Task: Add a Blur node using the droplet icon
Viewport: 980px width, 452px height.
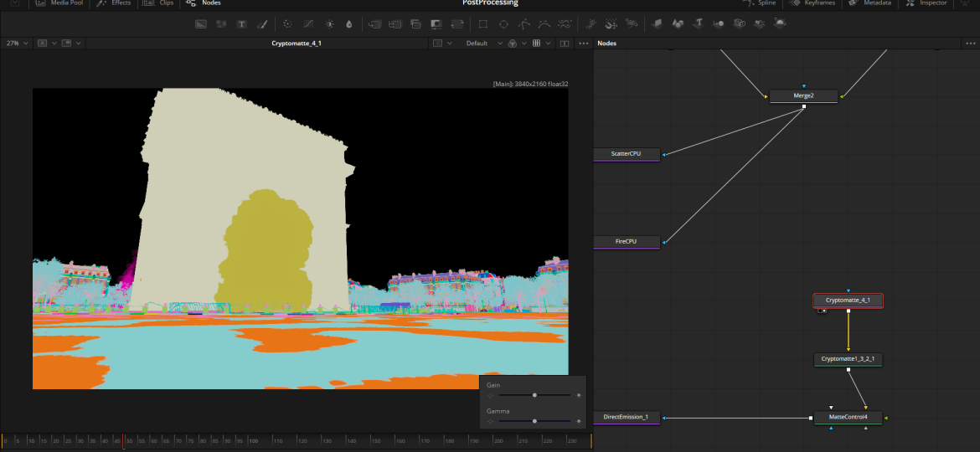Action: tap(348, 23)
